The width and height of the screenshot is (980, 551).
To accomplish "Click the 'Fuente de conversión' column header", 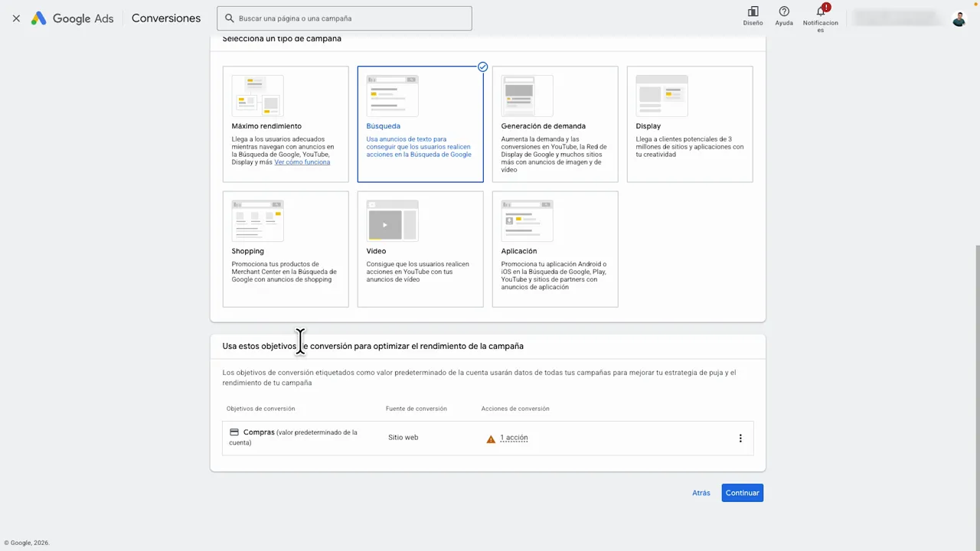I will tap(416, 409).
